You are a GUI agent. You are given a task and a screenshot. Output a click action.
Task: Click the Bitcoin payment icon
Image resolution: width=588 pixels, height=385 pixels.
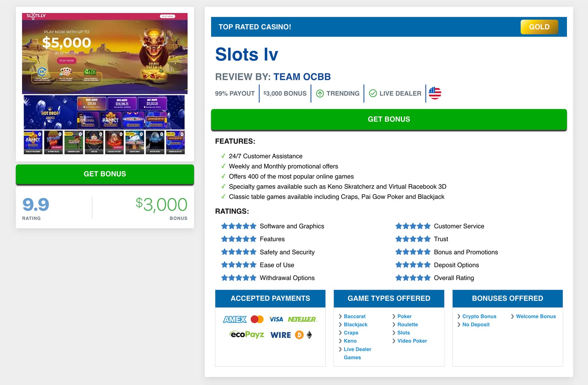pos(299,335)
